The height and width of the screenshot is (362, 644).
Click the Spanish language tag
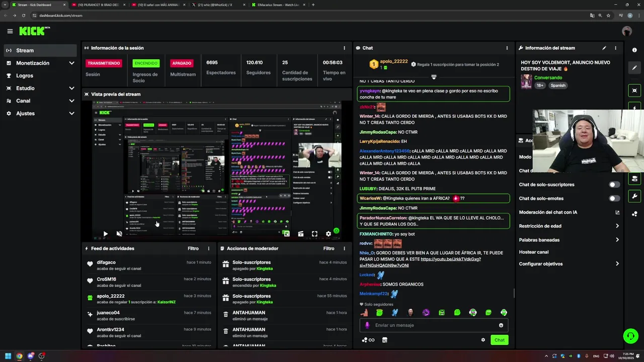tap(558, 85)
